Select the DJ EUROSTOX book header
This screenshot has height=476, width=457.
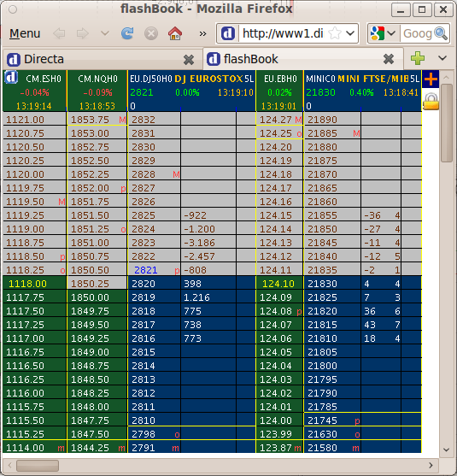pos(192,91)
